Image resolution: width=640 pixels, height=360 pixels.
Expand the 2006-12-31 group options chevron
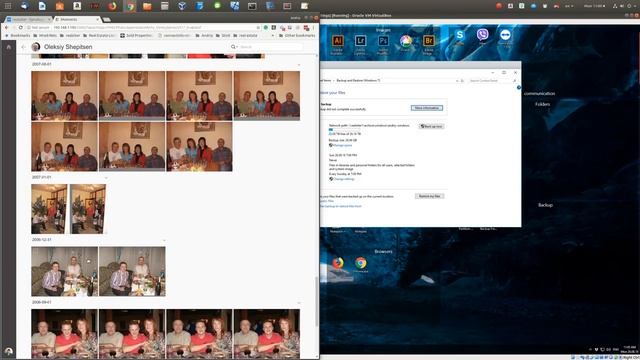coord(164,240)
